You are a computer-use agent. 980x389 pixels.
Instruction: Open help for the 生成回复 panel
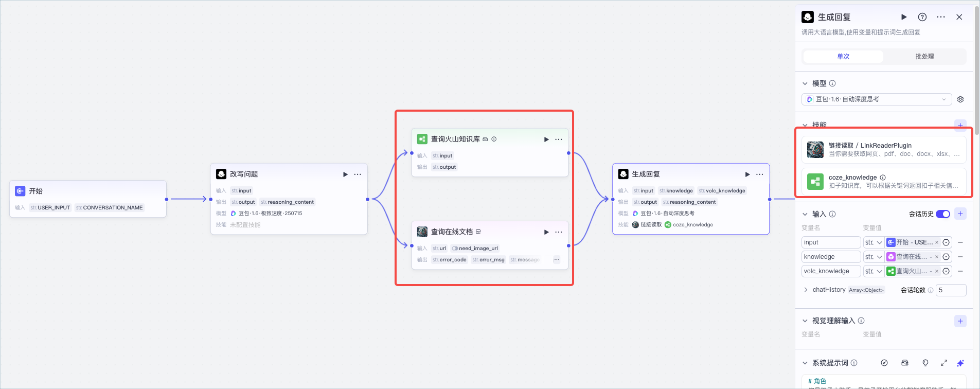tap(922, 17)
